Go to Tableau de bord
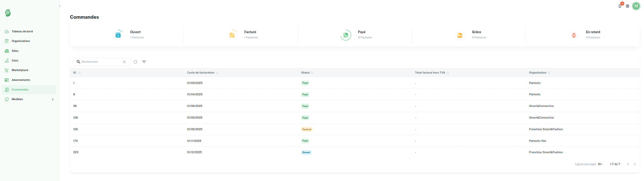644x181 pixels. [x=22, y=32]
